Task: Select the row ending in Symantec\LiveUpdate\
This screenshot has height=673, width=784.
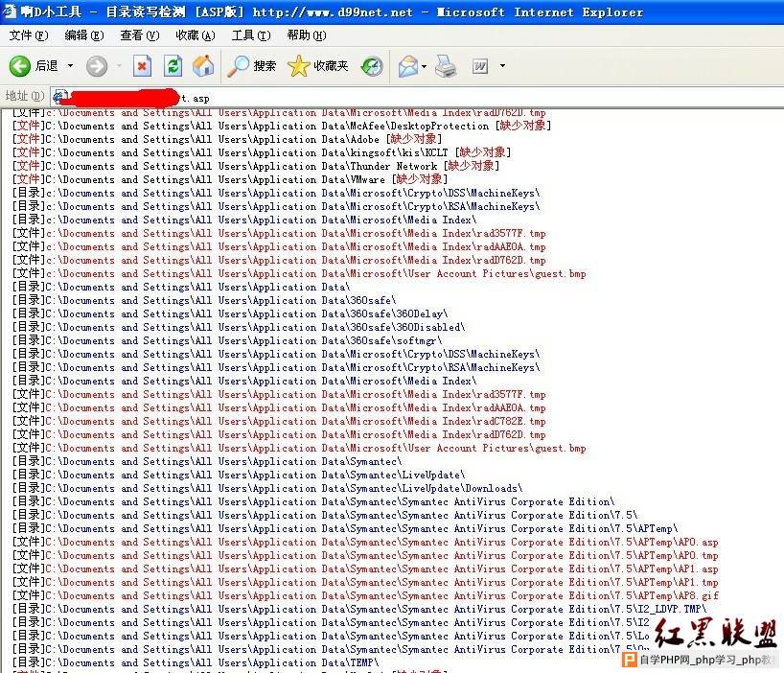Action: 239,475
